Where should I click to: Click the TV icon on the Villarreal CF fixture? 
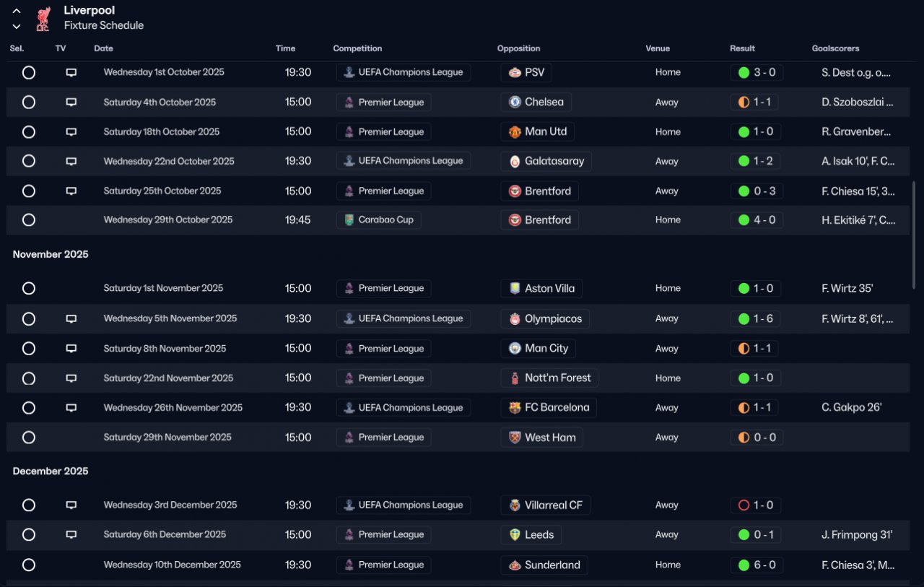(x=71, y=505)
